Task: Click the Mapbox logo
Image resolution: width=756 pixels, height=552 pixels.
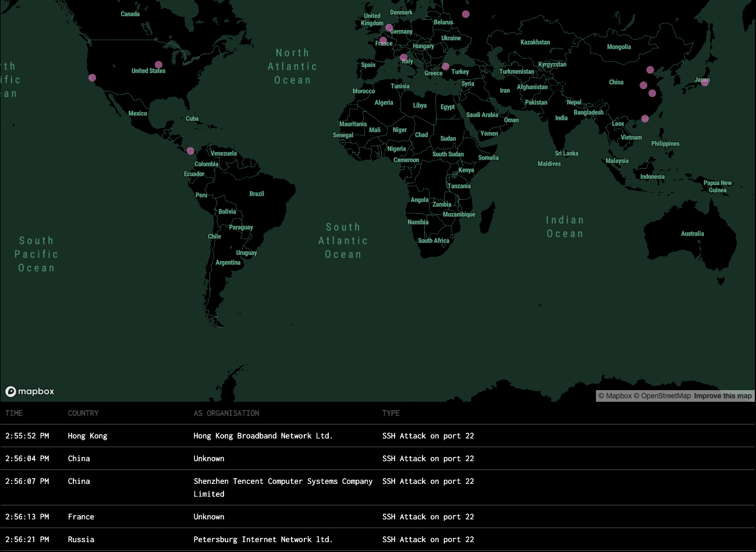Action: pyautogui.click(x=30, y=391)
